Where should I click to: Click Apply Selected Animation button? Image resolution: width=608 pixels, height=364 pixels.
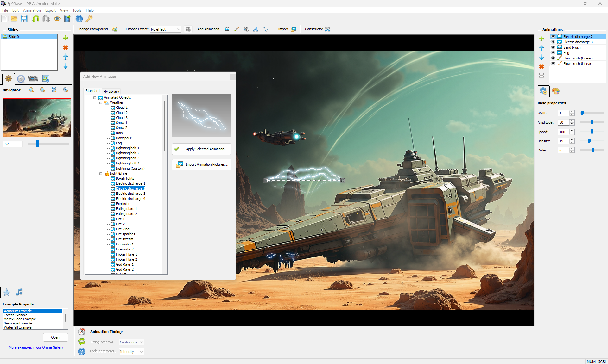[x=201, y=149]
